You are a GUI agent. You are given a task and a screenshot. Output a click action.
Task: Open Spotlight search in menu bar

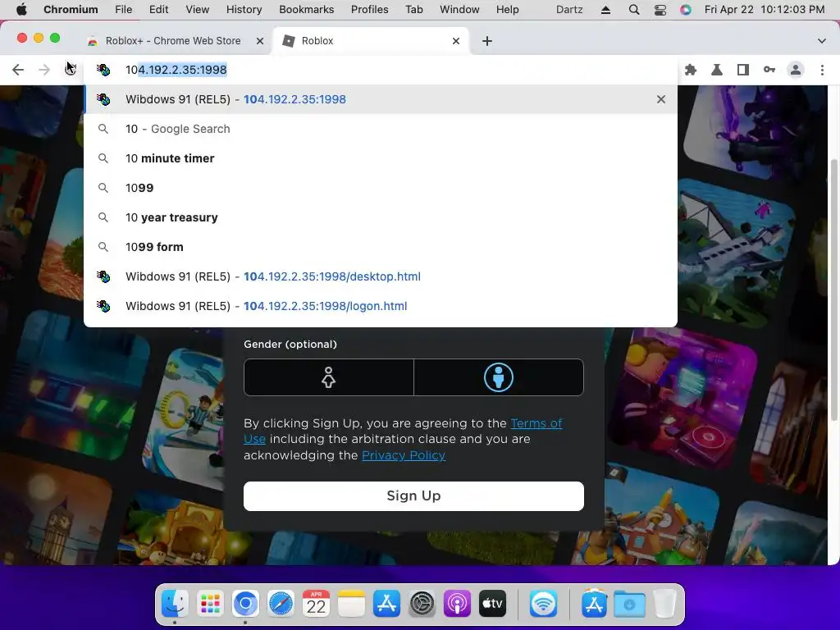pos(634,10)
